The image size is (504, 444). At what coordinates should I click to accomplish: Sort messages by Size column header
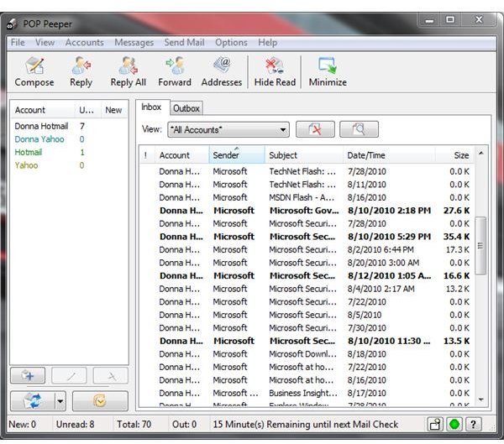point(455,155)
